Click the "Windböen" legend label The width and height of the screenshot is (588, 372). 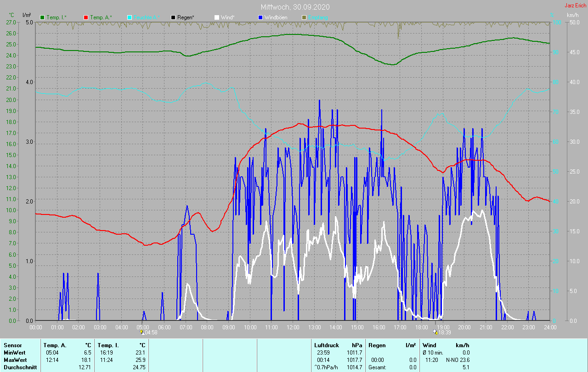click(x=276, y=17)
